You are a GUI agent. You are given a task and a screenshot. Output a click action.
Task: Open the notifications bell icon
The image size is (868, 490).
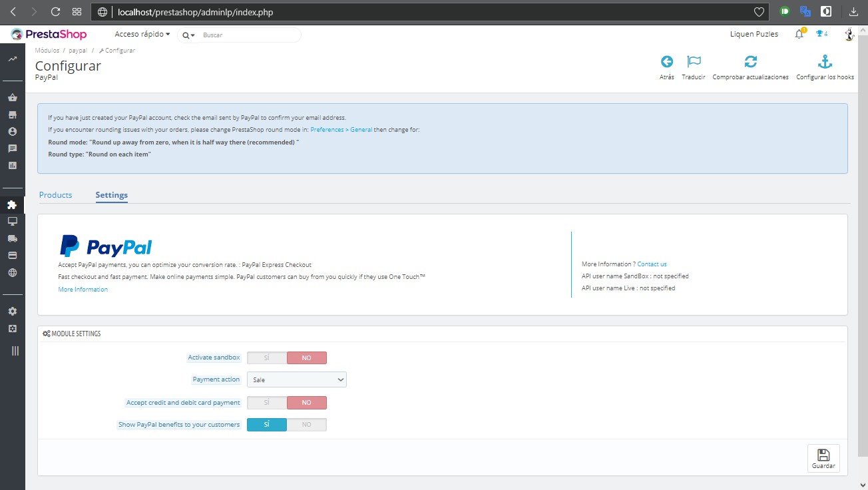(x=799, y=34)
